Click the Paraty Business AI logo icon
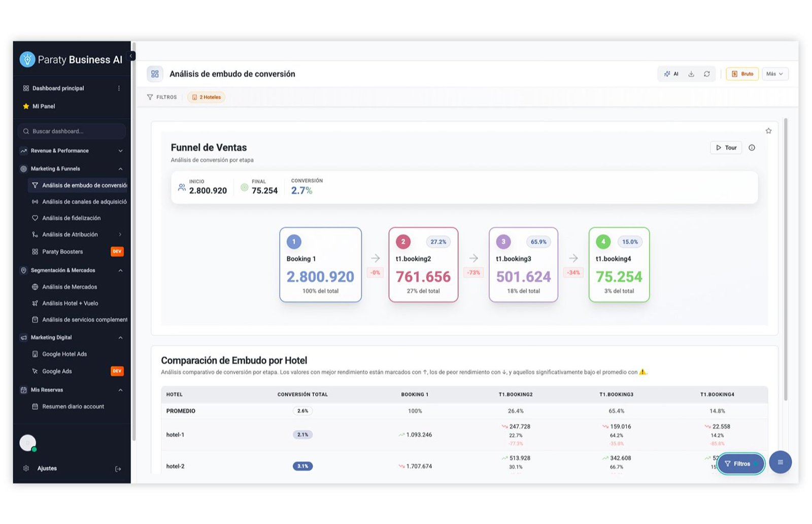The image size is (812, 524). coord(27,59)
